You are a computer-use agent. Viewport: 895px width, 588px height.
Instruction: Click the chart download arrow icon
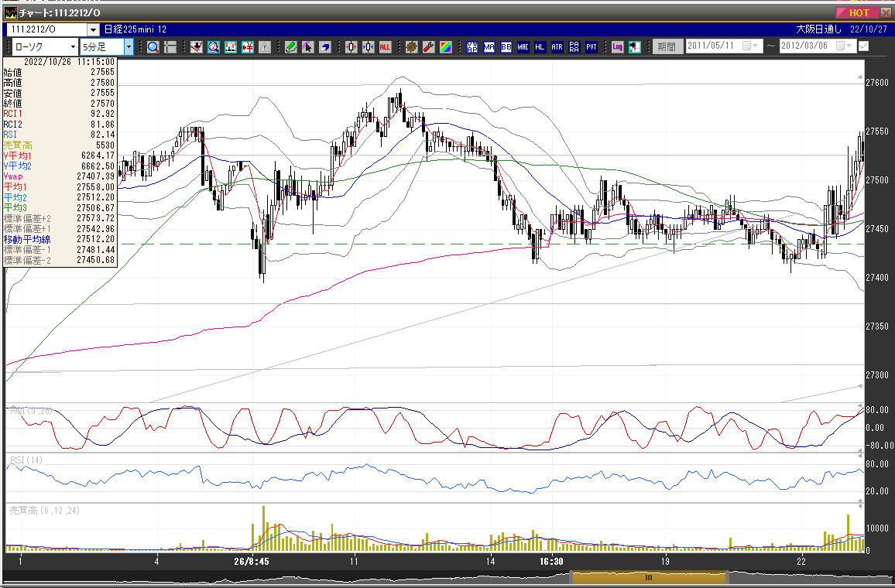197,46
